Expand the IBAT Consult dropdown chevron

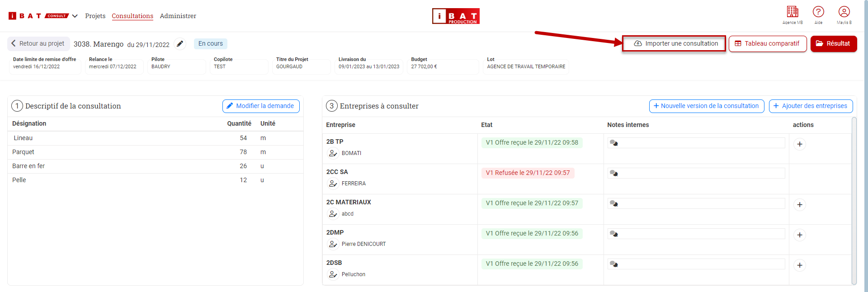(x=75, y=16)
